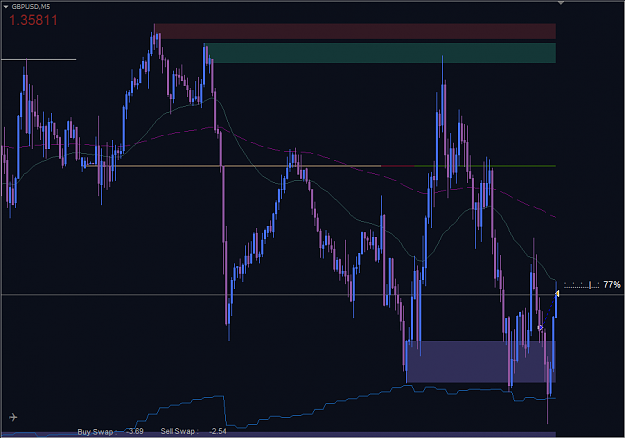The width and height of the screenshot is (625, 438).
Task: Select the Sell Swap label
Action: (x=180, y=431)
